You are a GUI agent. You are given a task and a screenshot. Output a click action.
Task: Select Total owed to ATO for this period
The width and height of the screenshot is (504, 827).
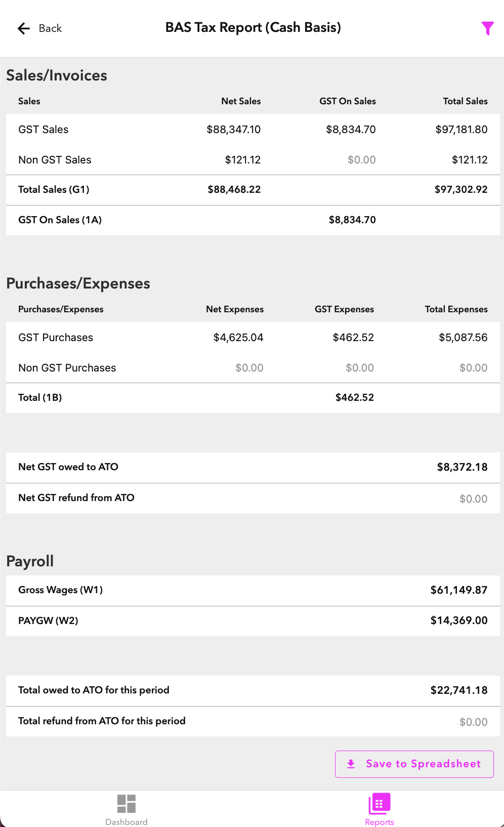point(253,690)
